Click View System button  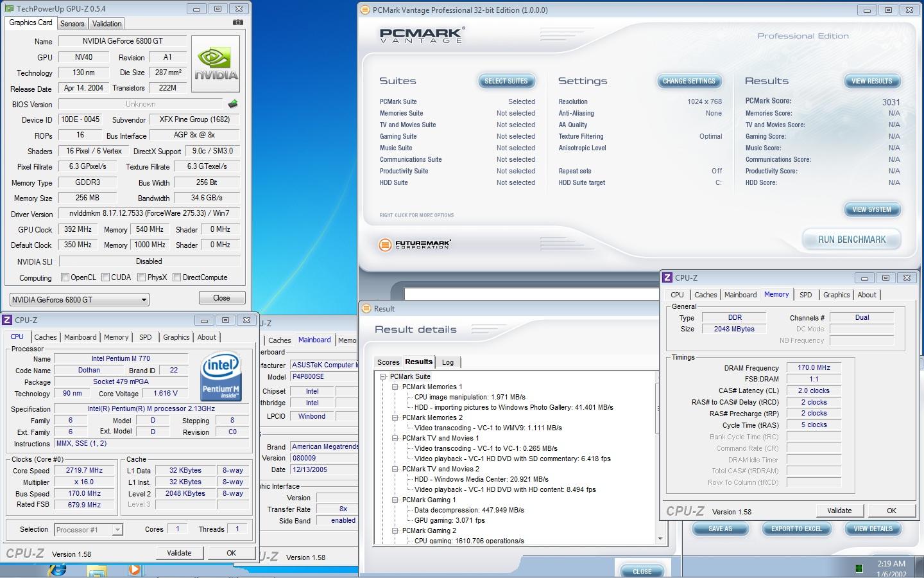(871, 209)
